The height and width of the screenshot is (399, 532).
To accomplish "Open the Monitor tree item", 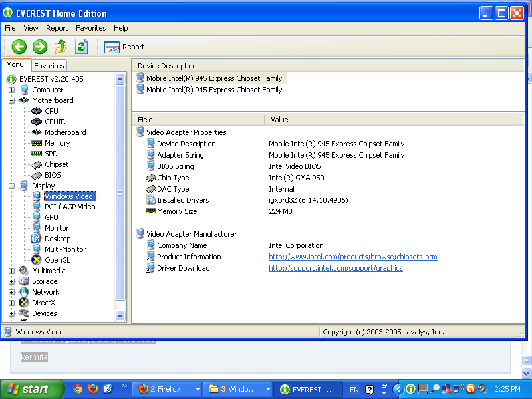I will click(57, 228).
